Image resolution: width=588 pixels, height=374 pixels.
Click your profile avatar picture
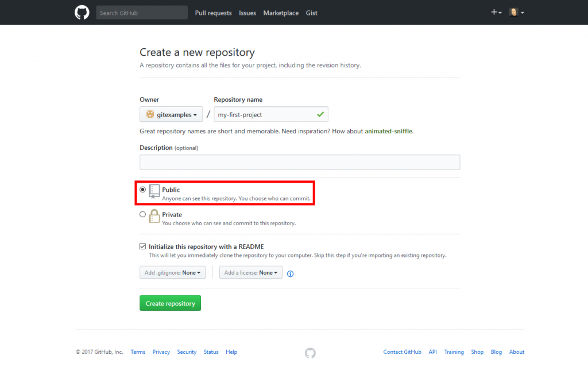513,12
